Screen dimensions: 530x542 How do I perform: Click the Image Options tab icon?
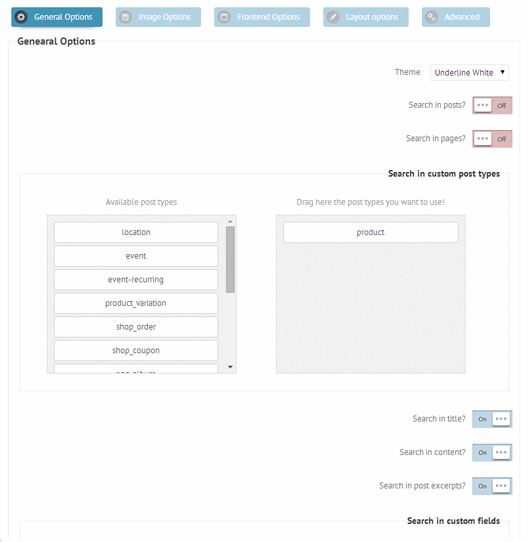pyautogui.click(x=125, y=17)
